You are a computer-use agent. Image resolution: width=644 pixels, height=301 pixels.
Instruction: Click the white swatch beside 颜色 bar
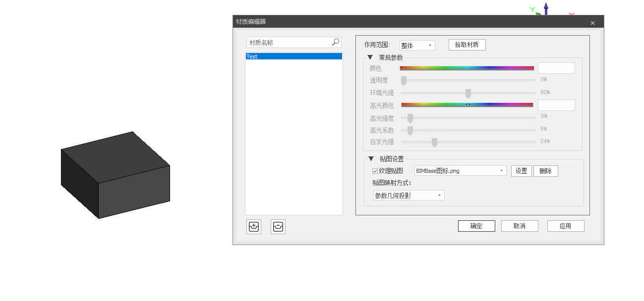tap(556, 68)
